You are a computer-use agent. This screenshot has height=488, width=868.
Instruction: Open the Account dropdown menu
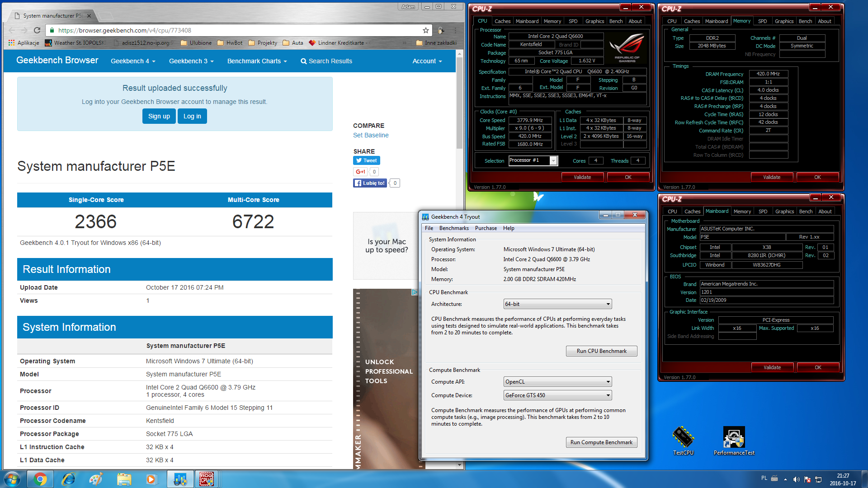tap(427, 61)
